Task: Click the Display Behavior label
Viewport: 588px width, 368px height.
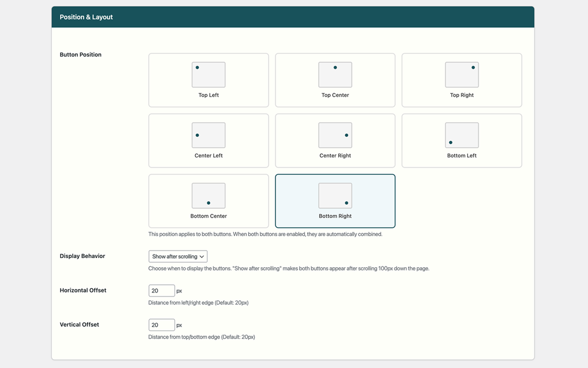Action: click(82, 256)
